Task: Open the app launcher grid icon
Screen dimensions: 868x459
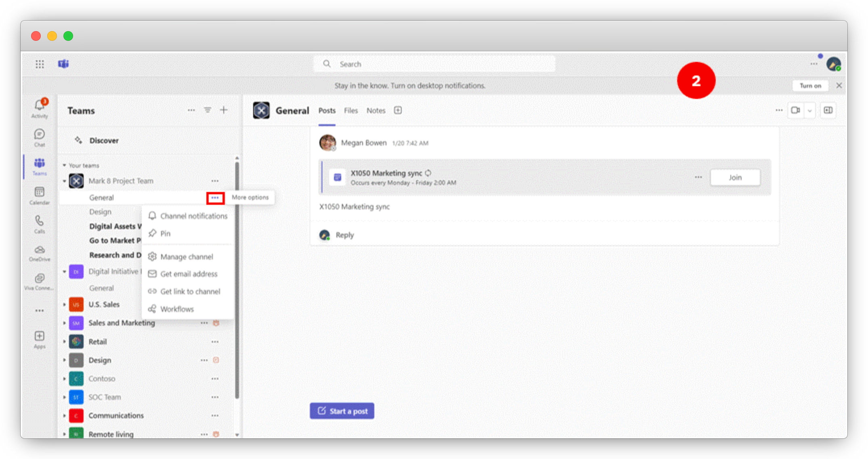Action: coord(40,64)
